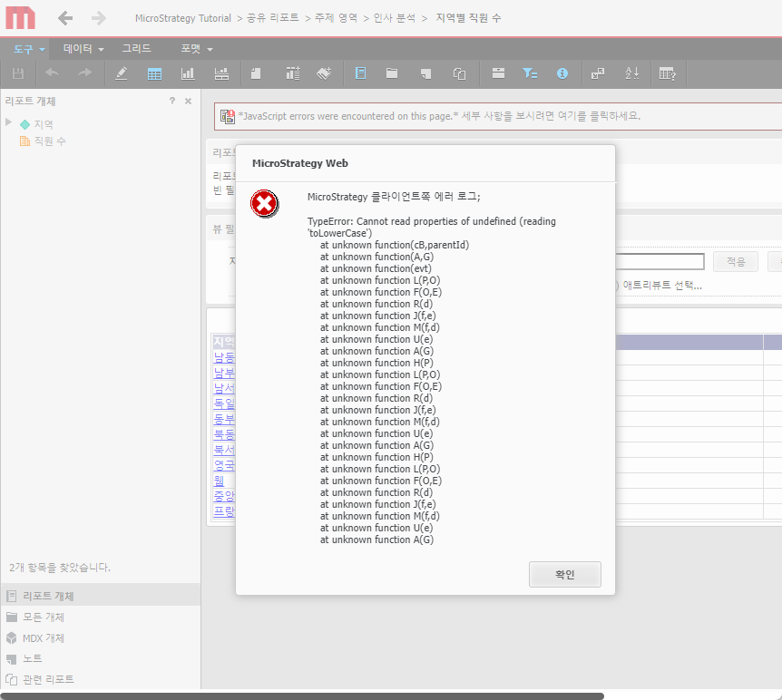Click the 애트리뷰트 선택... link
Screen dimensions: 782x700
tap(662, 286)
